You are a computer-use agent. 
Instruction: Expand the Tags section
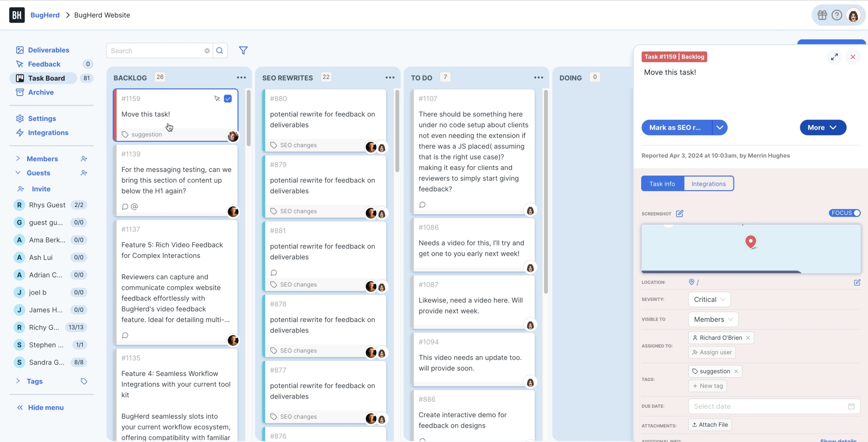tap(18, 381)
